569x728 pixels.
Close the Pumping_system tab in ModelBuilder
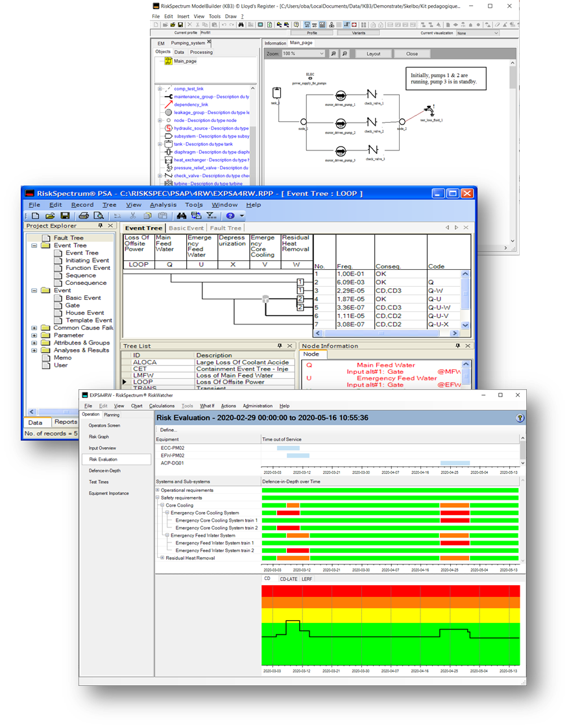(210, 42)
